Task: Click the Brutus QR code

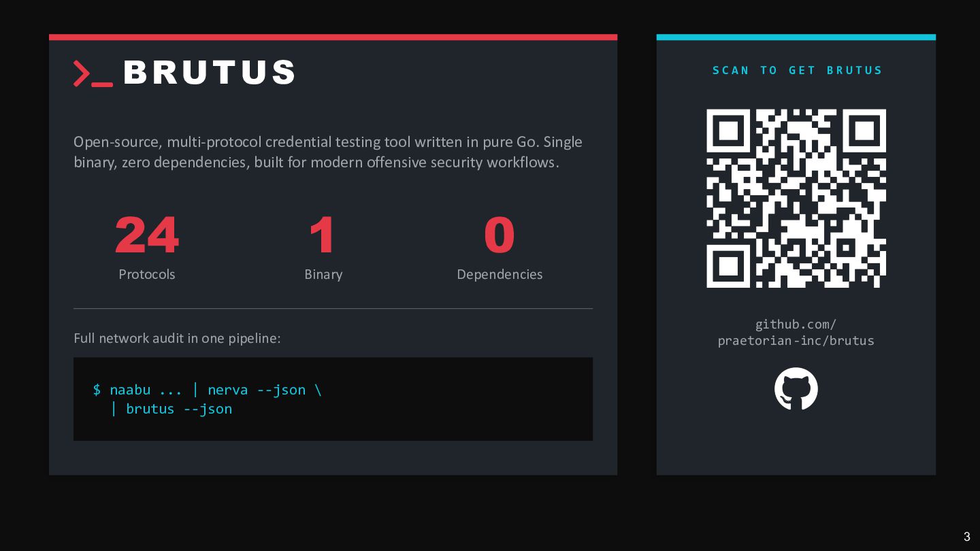Action: point(796,198)
